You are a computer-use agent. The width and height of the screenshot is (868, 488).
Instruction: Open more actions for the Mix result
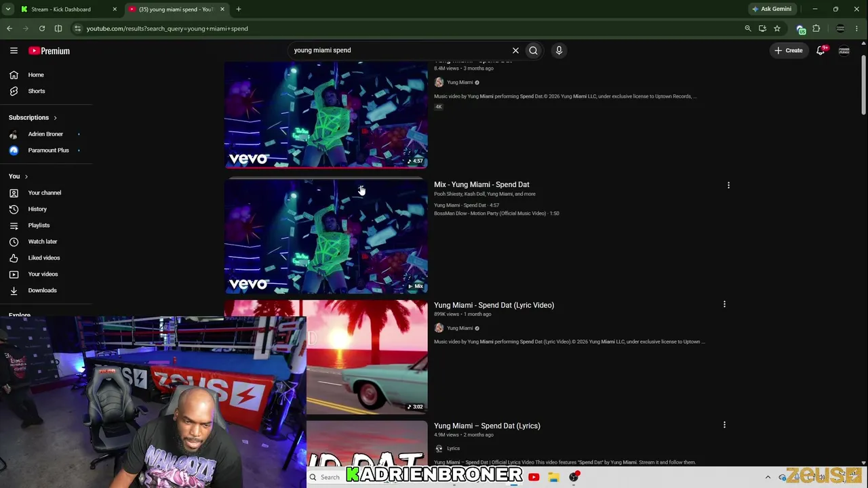coord(728,185)
